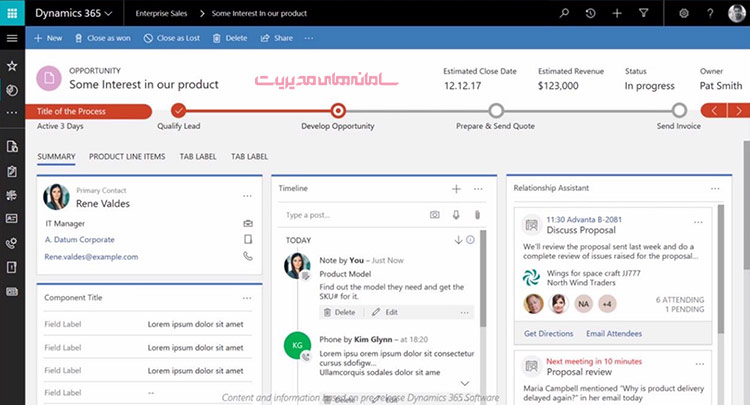Open Enterprise Sales breadcrumb
The image size is (750, 405).
pyautogui.click(x=161, y=13)
